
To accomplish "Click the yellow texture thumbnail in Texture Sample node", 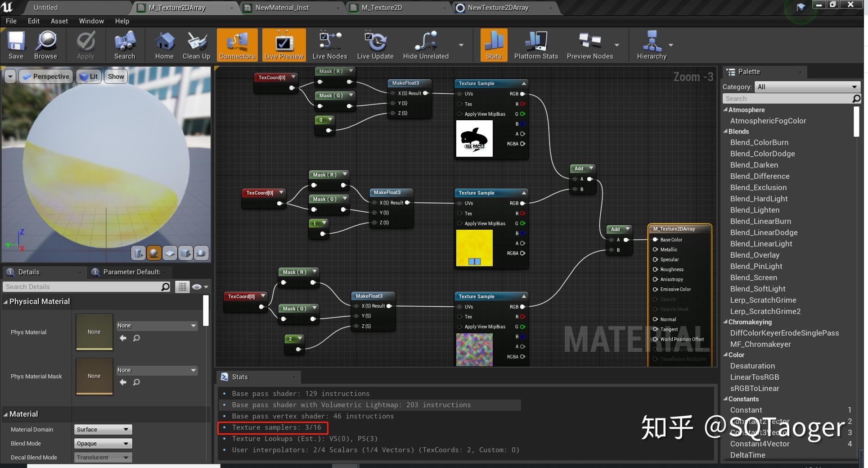I will click(x=474, y=248).
